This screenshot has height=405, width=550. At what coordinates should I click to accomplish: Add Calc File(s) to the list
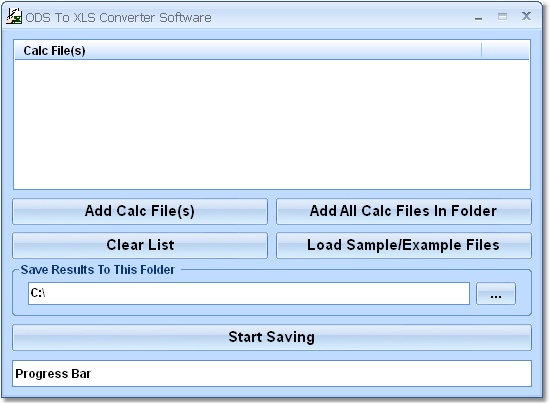140,211
